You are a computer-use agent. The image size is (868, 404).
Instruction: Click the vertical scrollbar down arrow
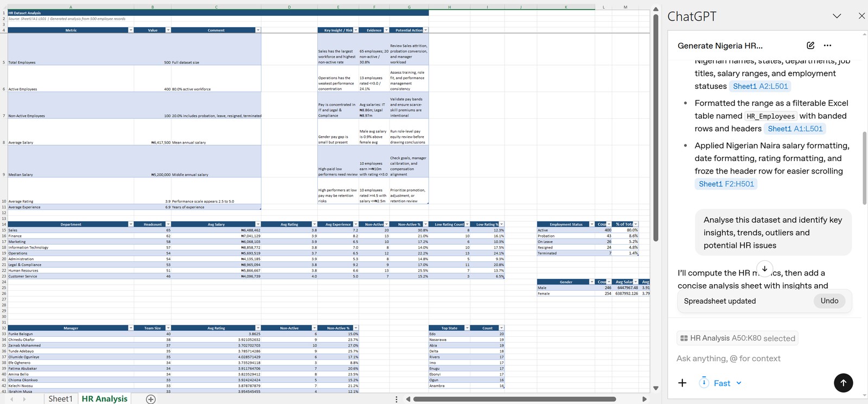655,388
